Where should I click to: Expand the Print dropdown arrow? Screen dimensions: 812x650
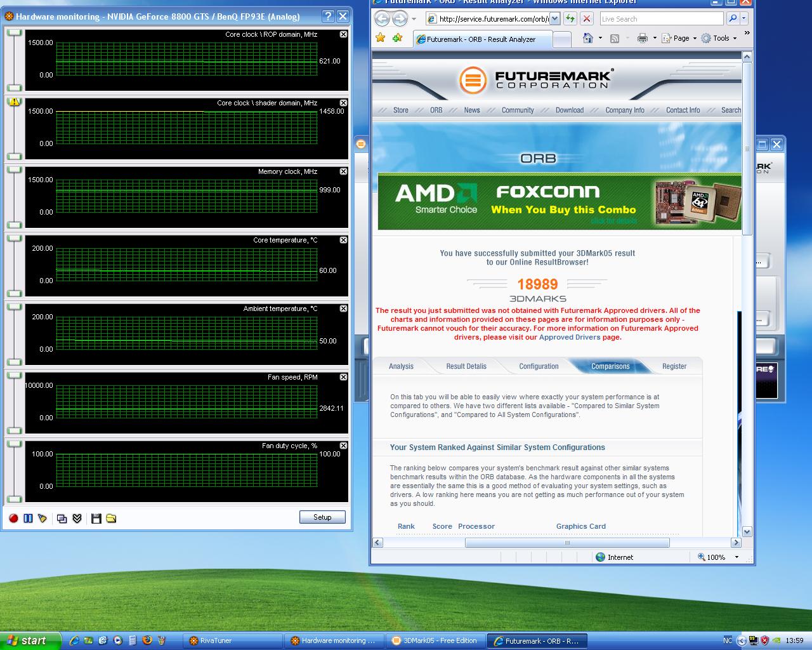pos(655,38)
